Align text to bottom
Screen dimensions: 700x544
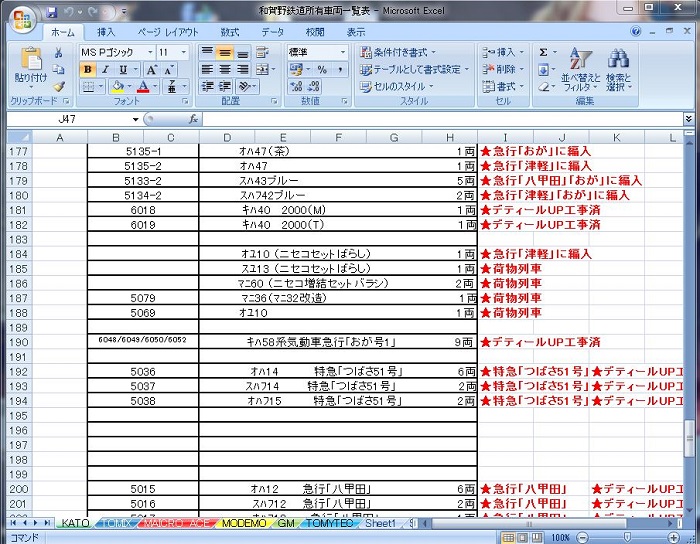coord(242,52)
